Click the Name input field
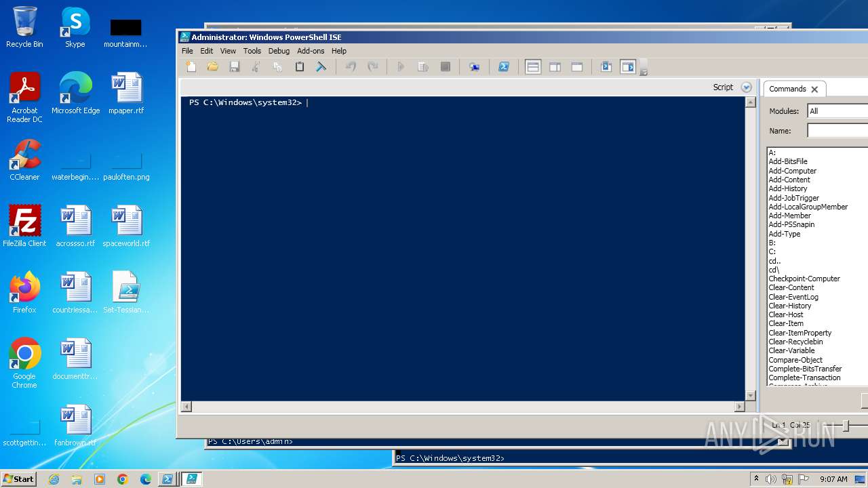The image size is (868, 488). [x=837, y=131]
